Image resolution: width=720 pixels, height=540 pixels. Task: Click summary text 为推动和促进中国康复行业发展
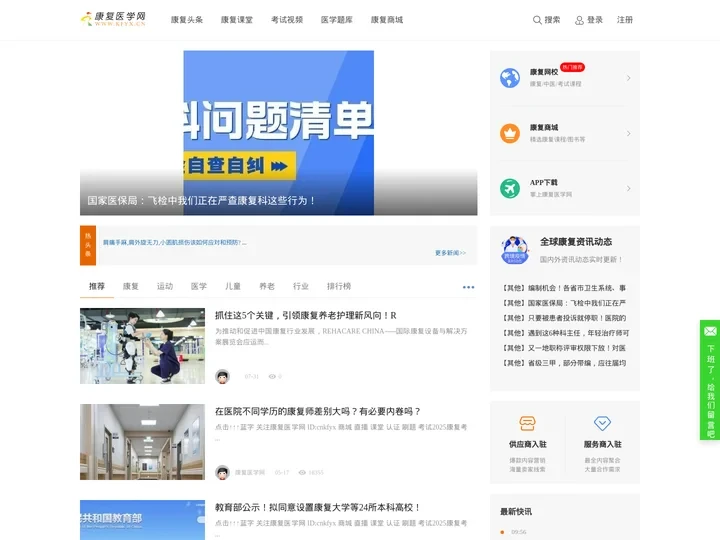(x=341, y=336)
